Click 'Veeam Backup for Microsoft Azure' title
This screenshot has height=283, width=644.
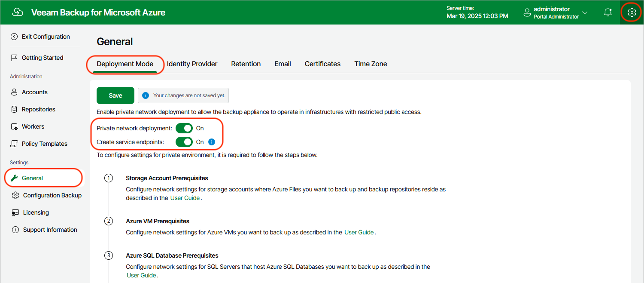[98, 12]
